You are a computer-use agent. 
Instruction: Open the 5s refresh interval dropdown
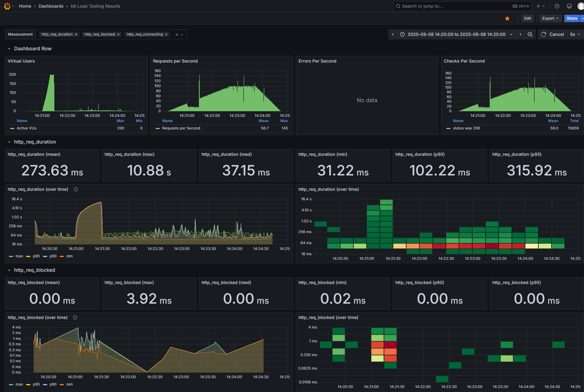click(575, 34)
